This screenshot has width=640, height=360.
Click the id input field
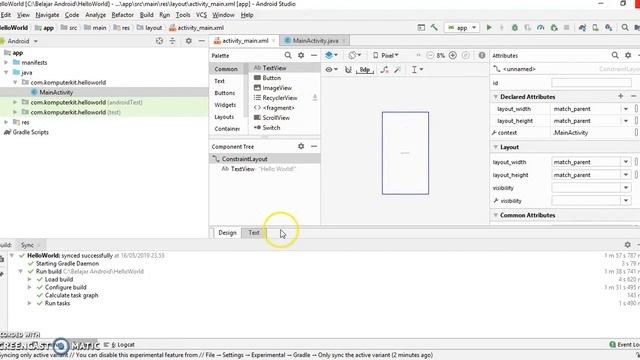(591, 83)
